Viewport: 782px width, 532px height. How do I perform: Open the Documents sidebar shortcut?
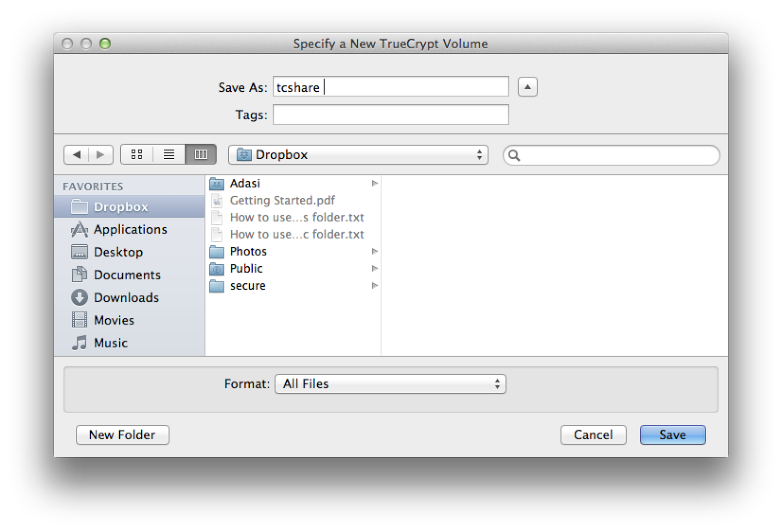tap(127, 275)
